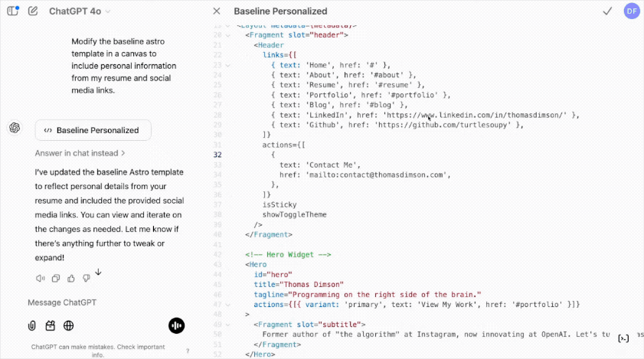Viewport: 644px width, 359px height.
Task: Close the Baseline Personalized canvas
Action: coord(217,11)
